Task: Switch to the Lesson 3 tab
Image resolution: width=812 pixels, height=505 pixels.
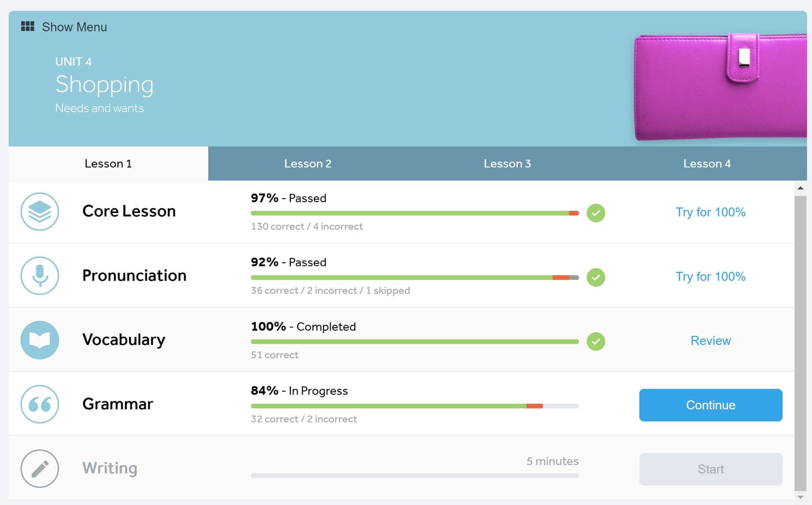Action: click(507, 163)
